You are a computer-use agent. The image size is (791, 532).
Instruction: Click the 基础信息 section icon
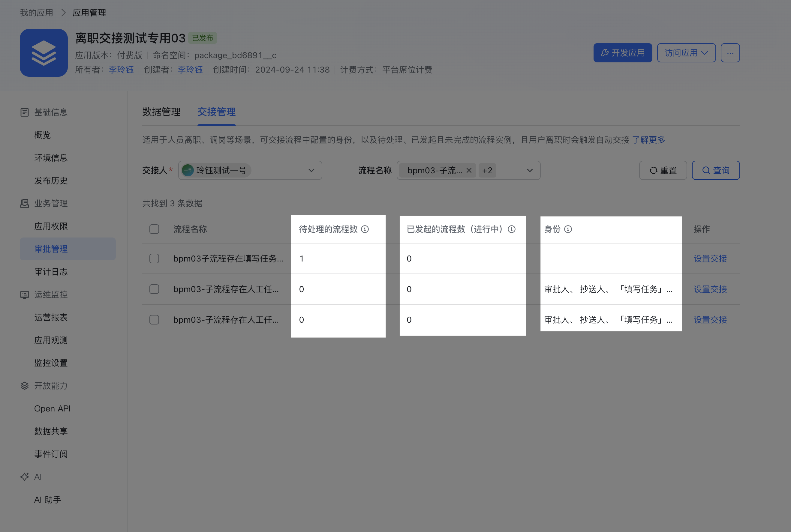pos(24,112)
